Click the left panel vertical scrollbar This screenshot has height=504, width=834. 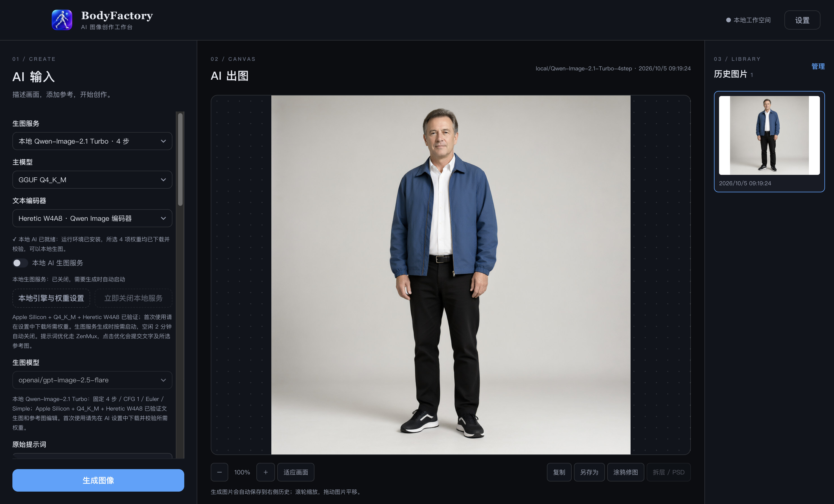click(x=180, y=159)
